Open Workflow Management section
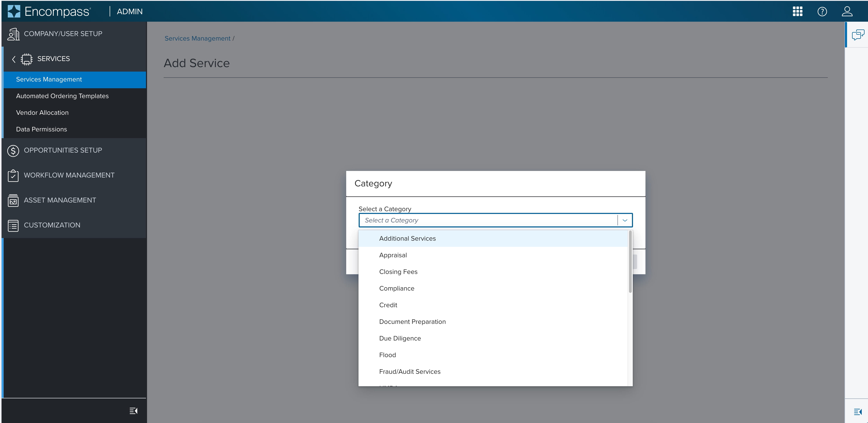Screen dimensions: 868x423 pos(69,175)
